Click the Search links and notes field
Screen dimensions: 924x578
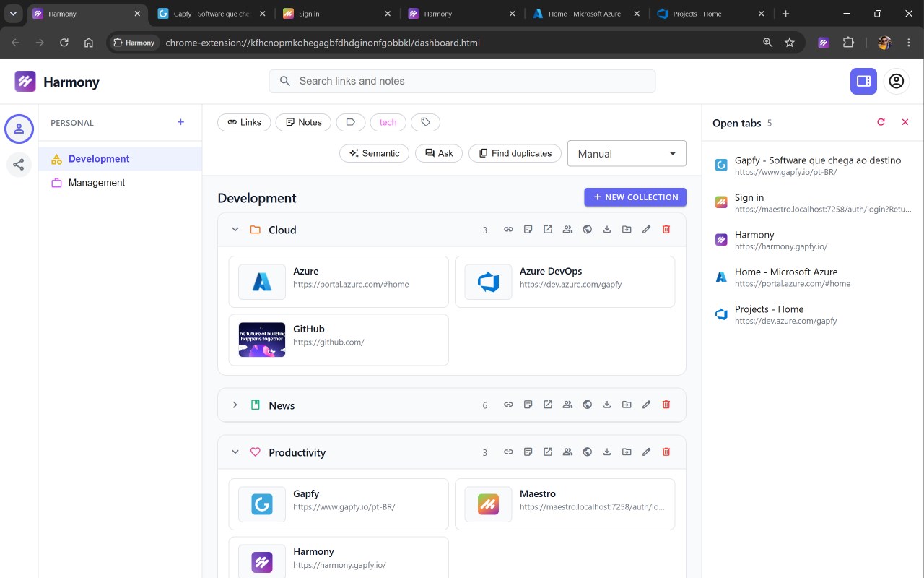[x=462, y=81]
